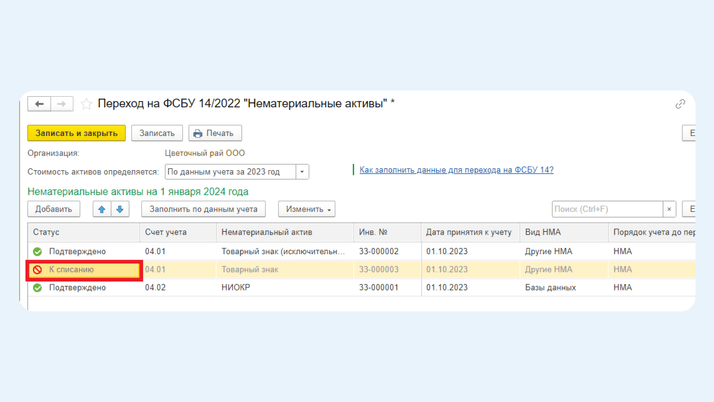
Task: Click Заполнить по данным учета button
Action: click(203, 209)
